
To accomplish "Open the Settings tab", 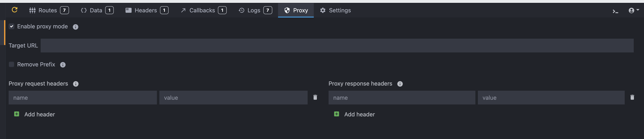I will (x=335, y=10).
